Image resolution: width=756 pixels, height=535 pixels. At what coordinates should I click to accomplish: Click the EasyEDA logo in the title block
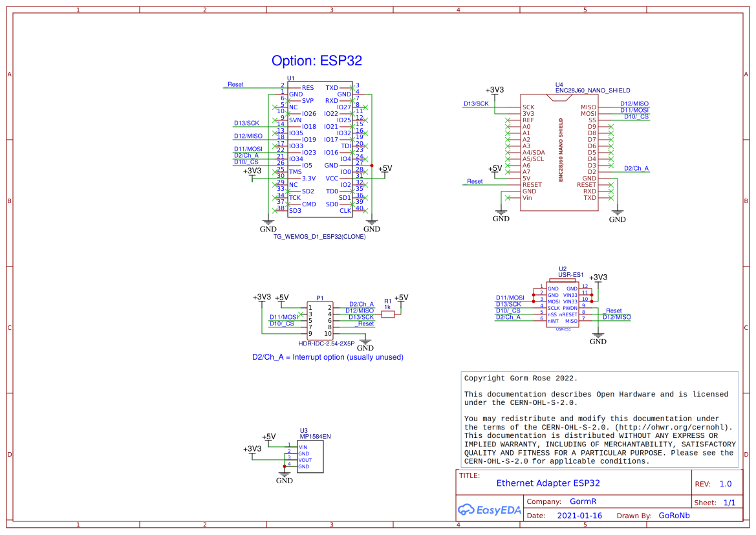pos(490,510)
